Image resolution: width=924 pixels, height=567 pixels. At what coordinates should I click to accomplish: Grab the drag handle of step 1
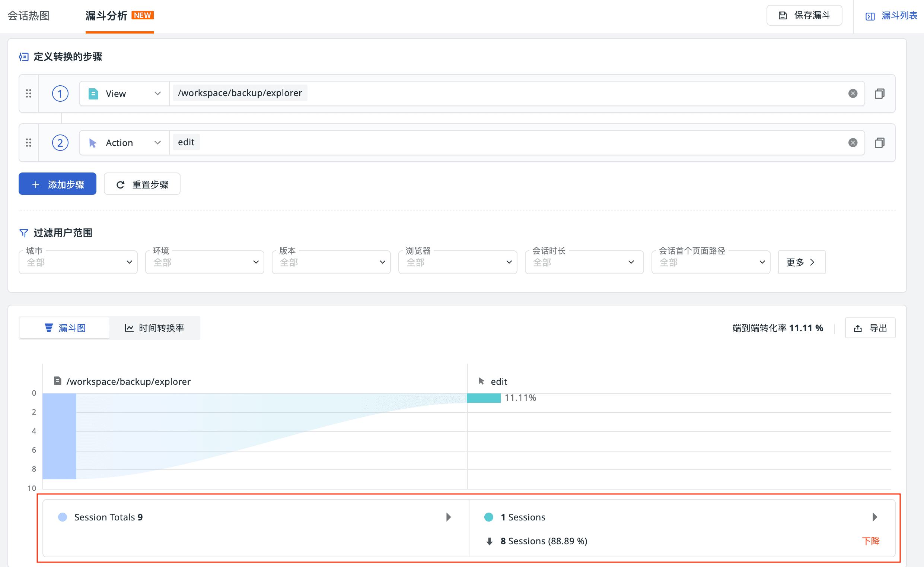pos(29,94)
